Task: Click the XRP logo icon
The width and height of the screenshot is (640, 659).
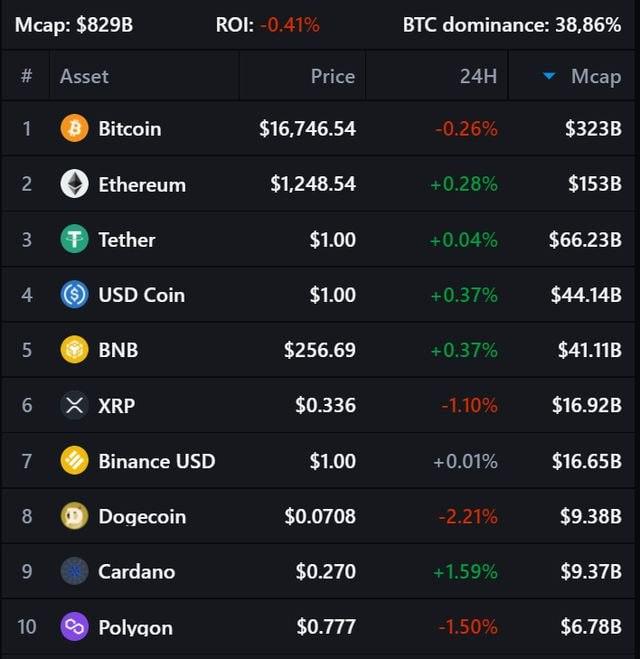Action: (75, 405)
